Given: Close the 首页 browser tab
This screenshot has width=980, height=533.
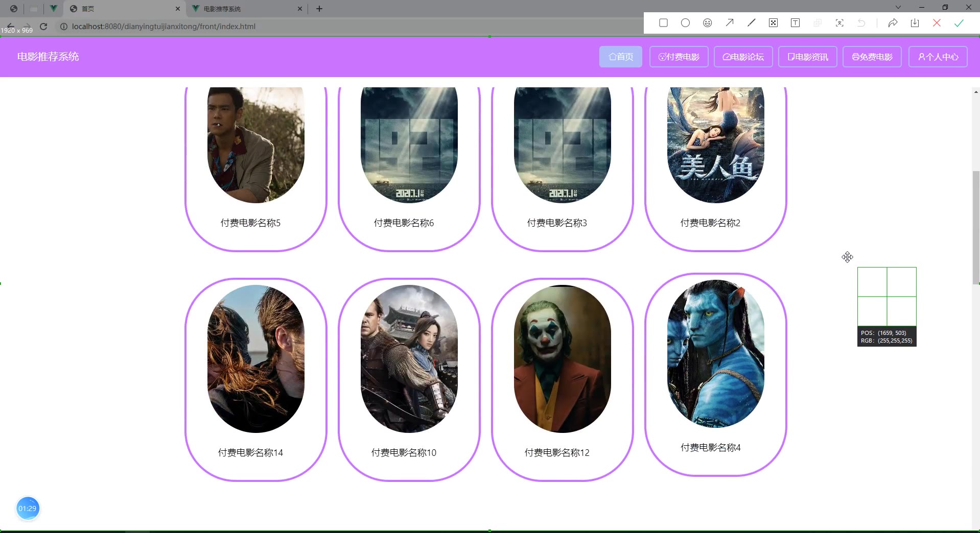Looking at the screenshot, I should click(x=177, y=9).
